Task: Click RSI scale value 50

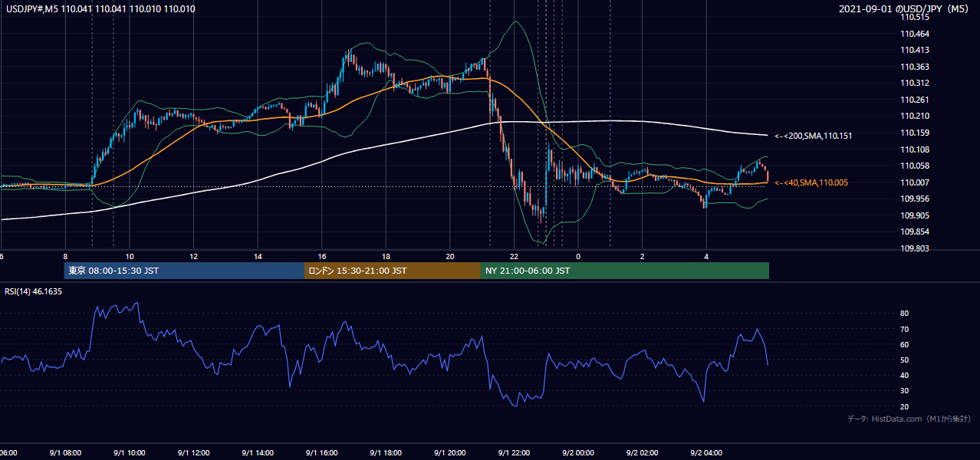Action: [x=905, y=360]
